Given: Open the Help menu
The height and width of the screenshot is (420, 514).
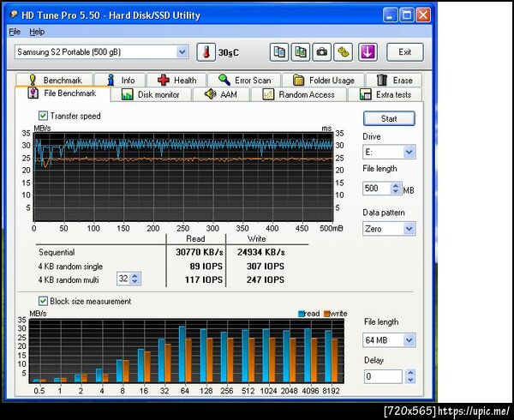Looking at the screenshot, I should (37, 32).
